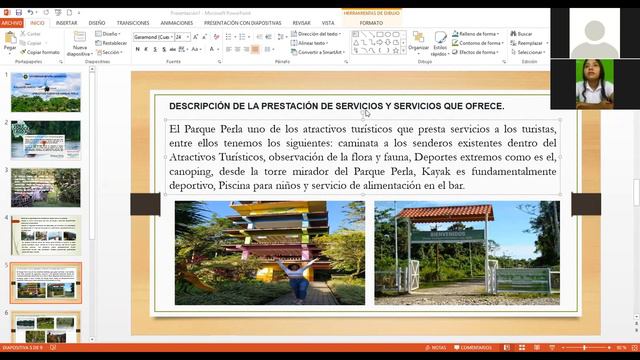Insert a Nueva diapositiva
The height and width of the screenshot is (360, 640).
click(80, 43)
